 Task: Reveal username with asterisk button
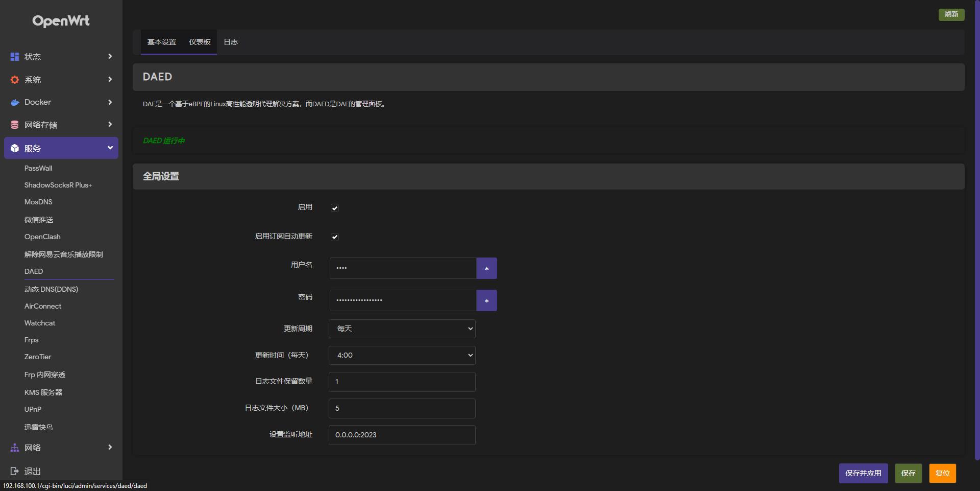click(486, 268)
